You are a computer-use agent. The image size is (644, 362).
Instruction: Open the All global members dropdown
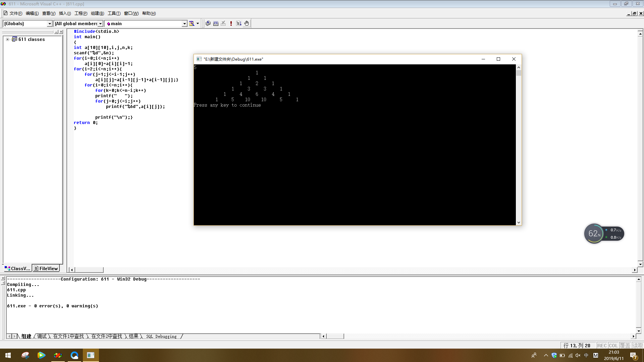pos(100,23)
